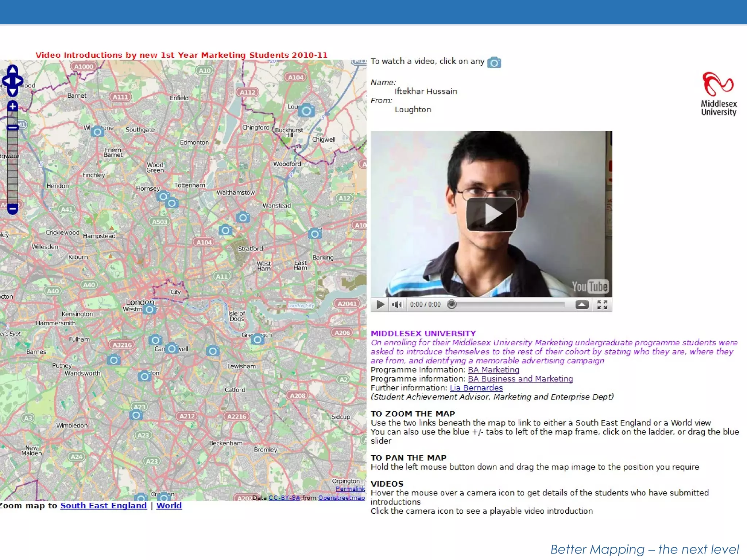Switch the video to fullscreen
The height and width of the screenshot is (560, 747).
602,304
